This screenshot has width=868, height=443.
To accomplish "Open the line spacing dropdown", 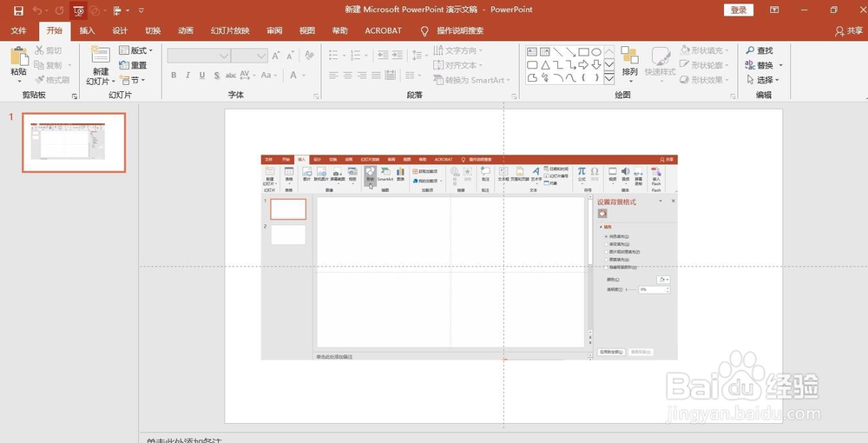I will coord(419,55).
